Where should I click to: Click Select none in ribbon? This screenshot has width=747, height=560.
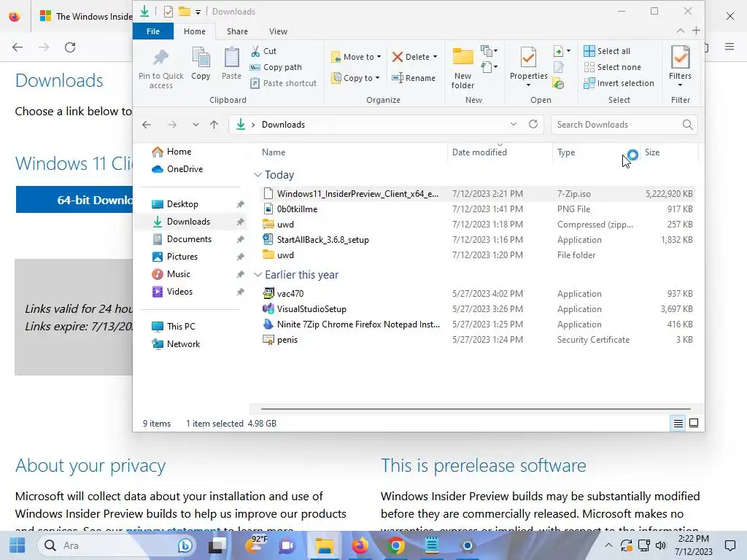[613, 67]
